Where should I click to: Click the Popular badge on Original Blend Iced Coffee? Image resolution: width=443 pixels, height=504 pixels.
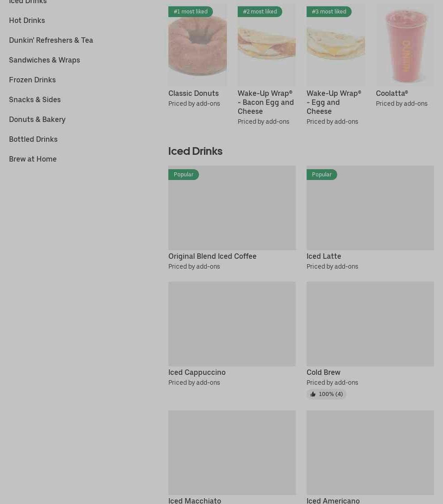tap(183, 175)
